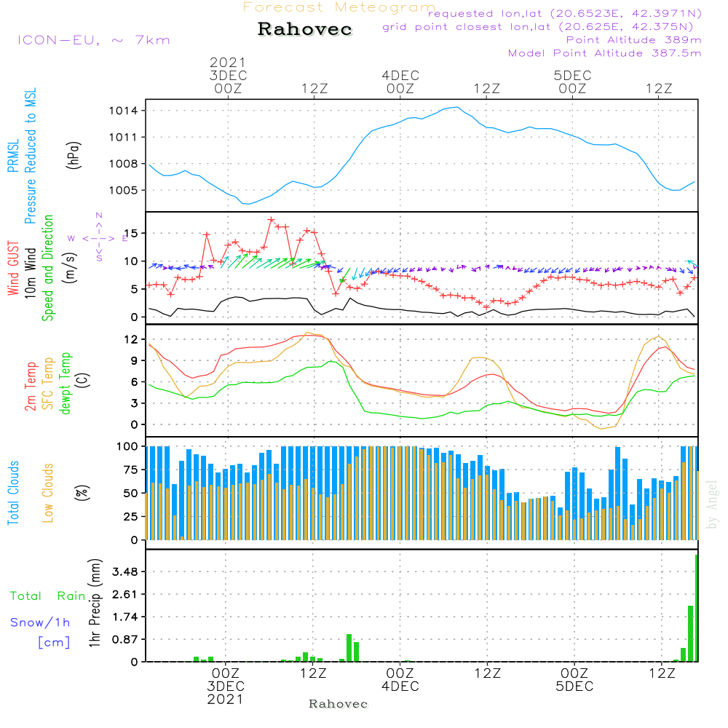Click the Rahovec title at top

[305, 29]
